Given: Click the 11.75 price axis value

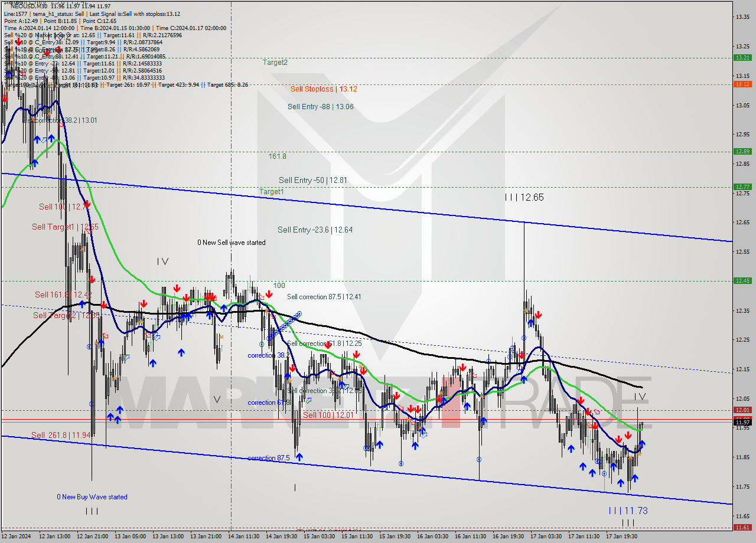Looking at the screenshot, I should 742,486.
